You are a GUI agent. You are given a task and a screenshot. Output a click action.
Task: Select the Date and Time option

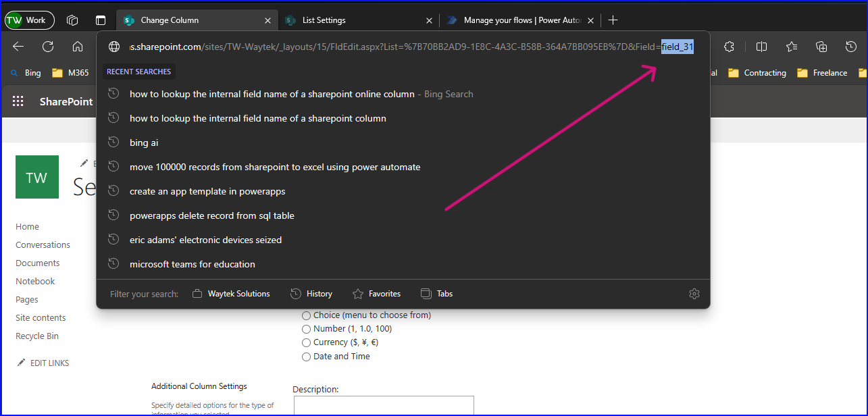307,357
